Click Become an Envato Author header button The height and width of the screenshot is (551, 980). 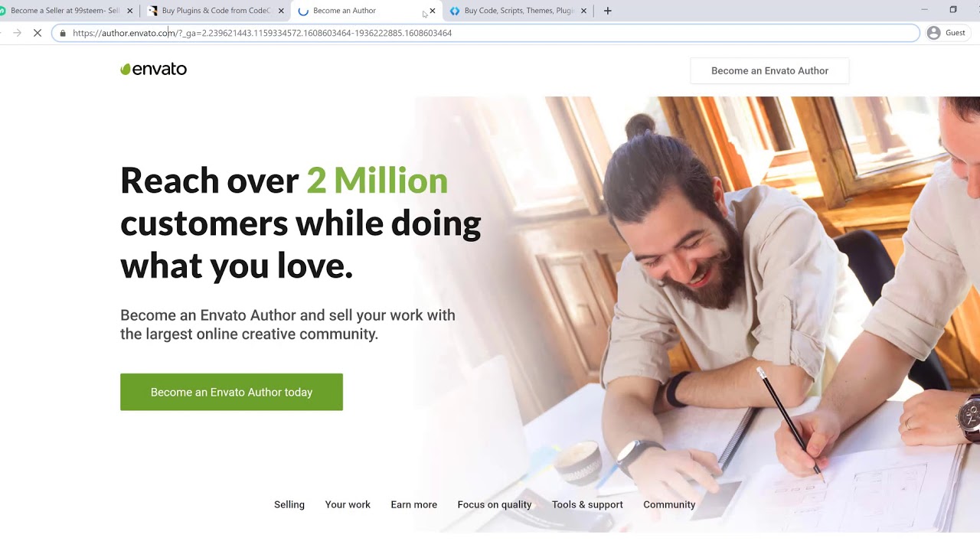(x=769, y=70)
